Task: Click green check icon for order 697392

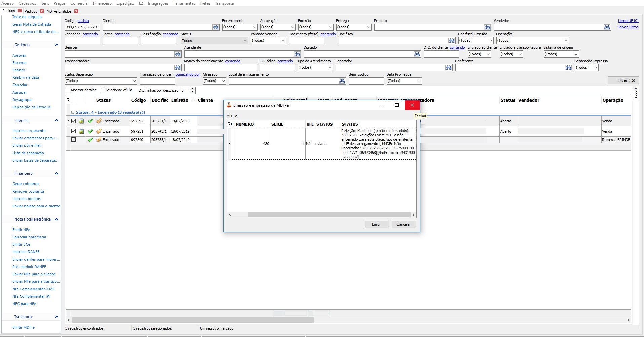Action: coord(90,121)
